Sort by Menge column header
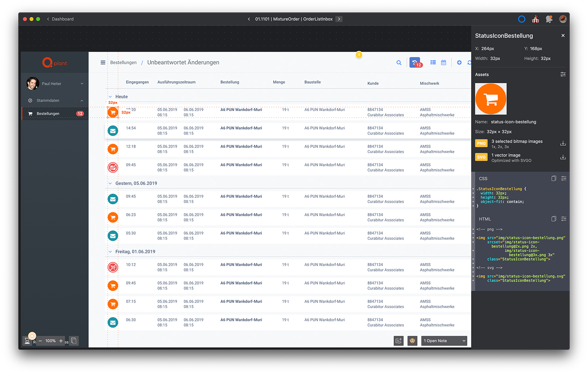Image resolution: width=588 pixels, height=374 pixels. click(279, 82)
